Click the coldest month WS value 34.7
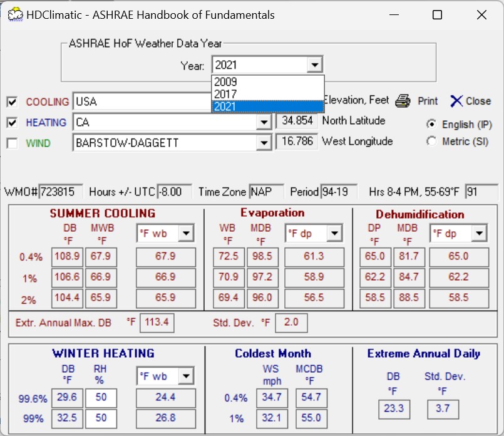 pyautogui.click(x=272, y=397)
